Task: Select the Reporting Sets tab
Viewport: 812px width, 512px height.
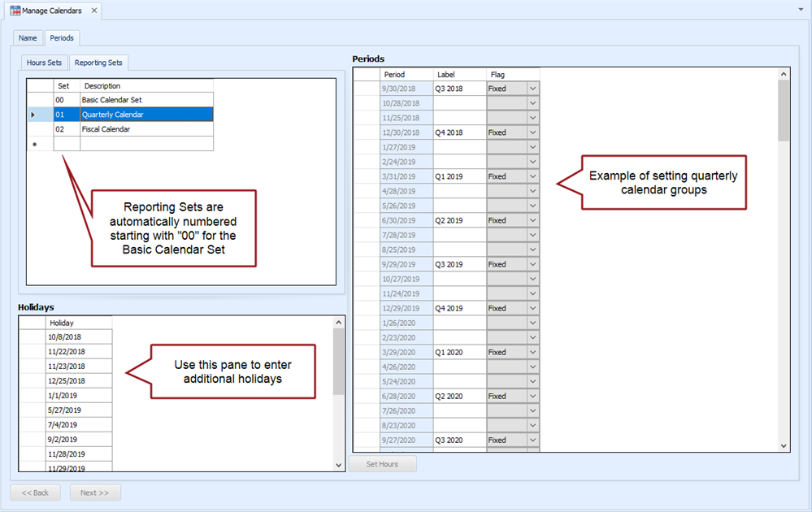Action: [98, 63]
